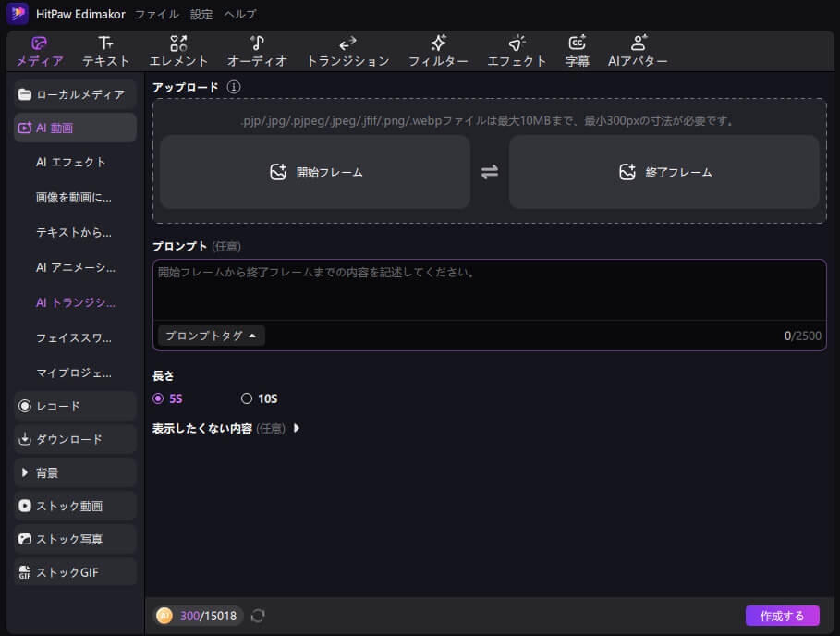Open the メディア tab
The width and height of the screenshot is (840, 636).
[x=40, y=52]
